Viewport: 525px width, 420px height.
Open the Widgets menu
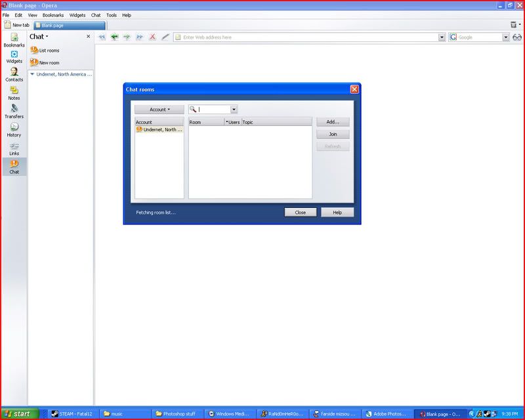pos(77,14)
